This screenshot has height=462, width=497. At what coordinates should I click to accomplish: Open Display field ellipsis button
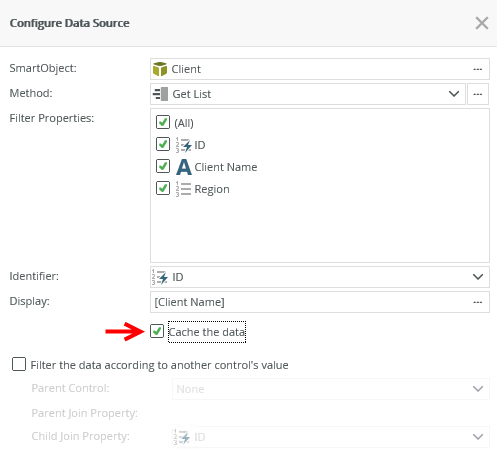tap(477, 302)
